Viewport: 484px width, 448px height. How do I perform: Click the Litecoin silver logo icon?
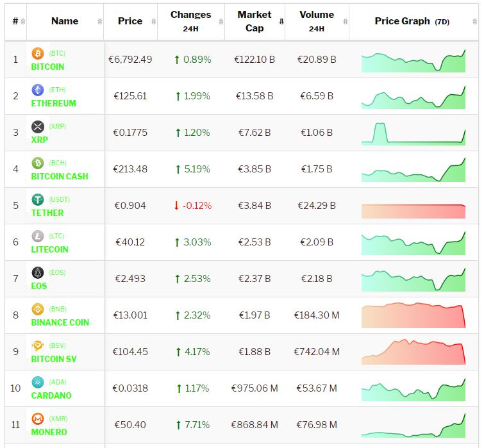tap(37, 236)
